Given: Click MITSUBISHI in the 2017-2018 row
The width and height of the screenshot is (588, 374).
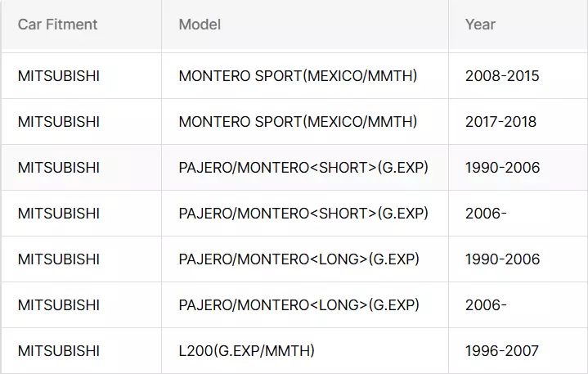Looking at the screenshot, I should [x=59, y=122].
